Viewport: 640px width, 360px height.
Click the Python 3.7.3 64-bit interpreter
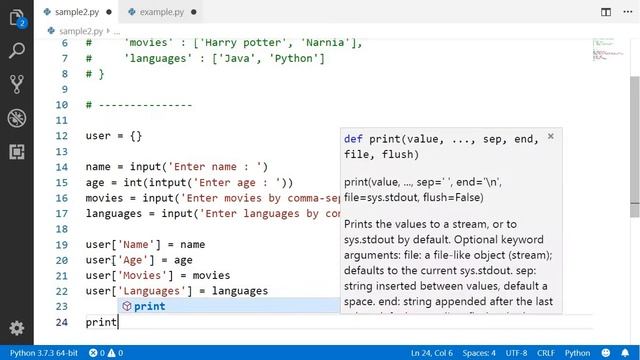[x=44, y=353]
